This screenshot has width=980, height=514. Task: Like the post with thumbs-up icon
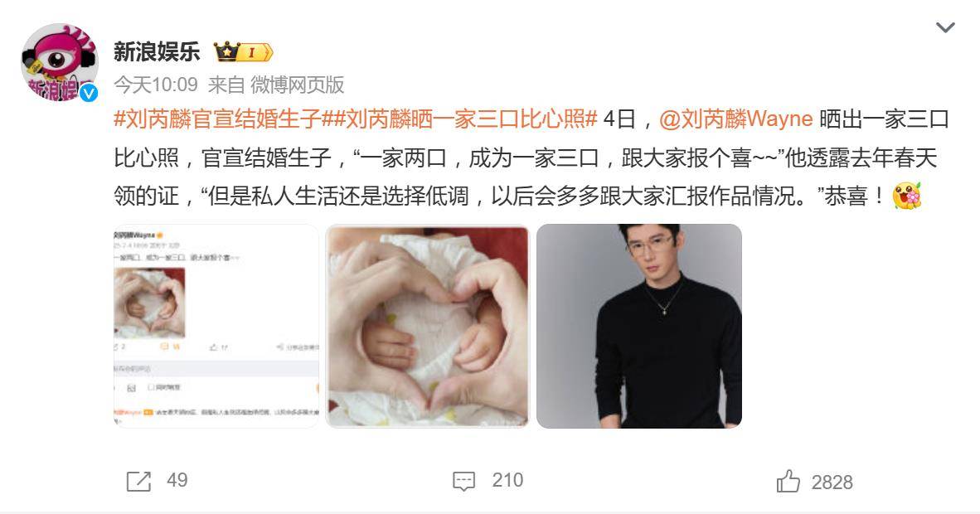click(x=788, y=481)
